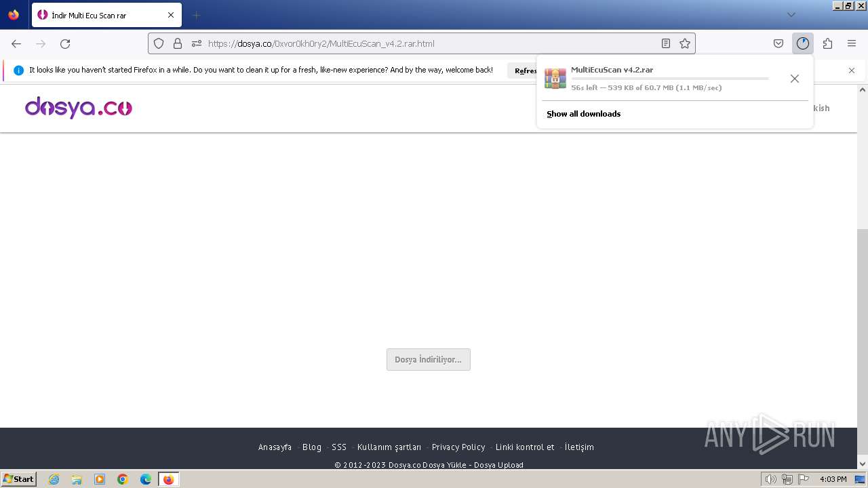868x488 pixels.
Task: Launch Internet Explorer from taskbar
Action: click(x=54, y=479)
